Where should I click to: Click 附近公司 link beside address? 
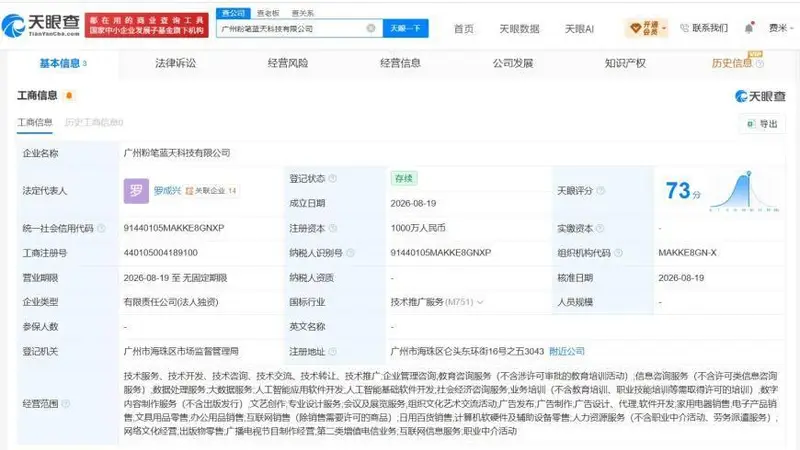[567, 352]
